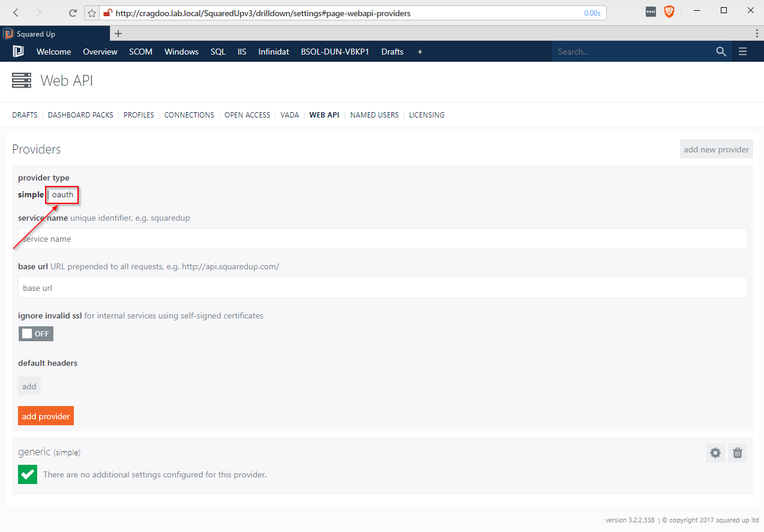Image resolution: width=764 pixels, height=532 pixels.
Task: Open the Brave shields lion icon
Action: click(669, 11)
